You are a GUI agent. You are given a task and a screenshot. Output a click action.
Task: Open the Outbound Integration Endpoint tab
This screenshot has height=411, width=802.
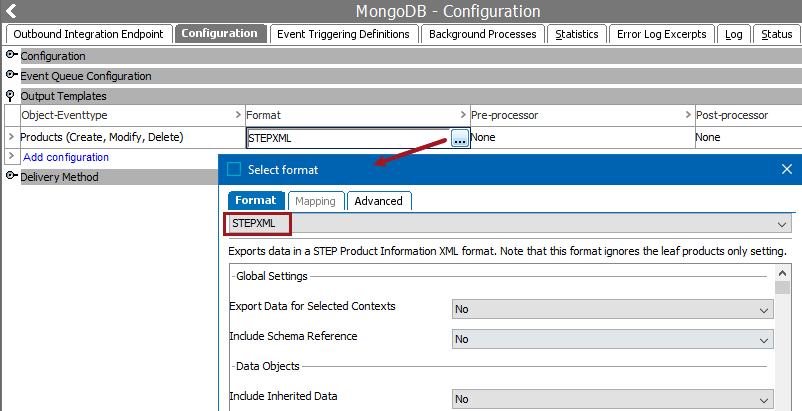tap(88, 34)
